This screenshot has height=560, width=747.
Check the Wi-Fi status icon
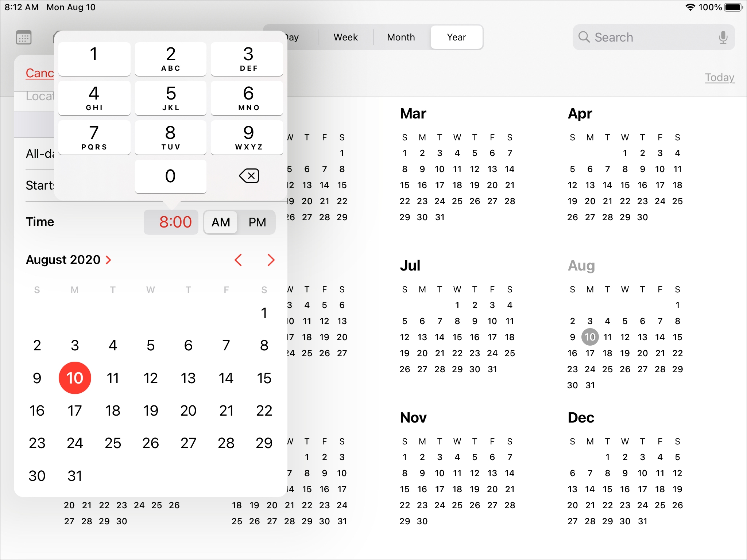point(690,7)
